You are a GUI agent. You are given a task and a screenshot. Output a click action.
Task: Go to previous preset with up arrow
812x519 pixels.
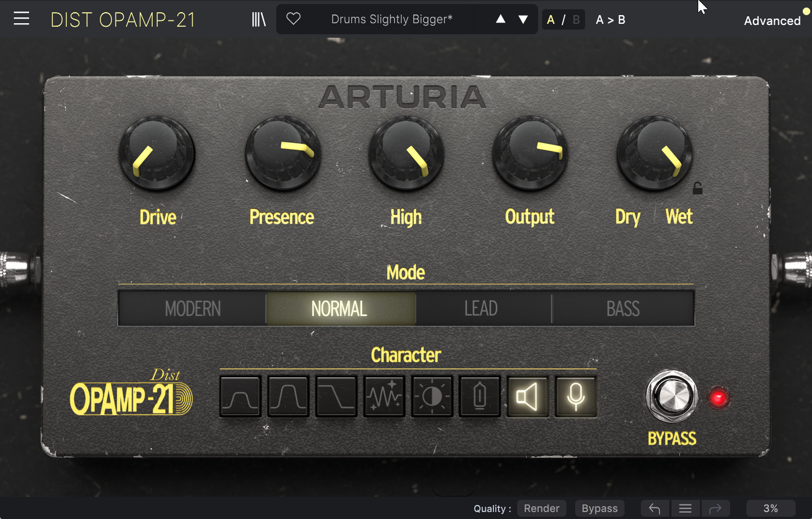pyautogui.click(x=500, y=19)
